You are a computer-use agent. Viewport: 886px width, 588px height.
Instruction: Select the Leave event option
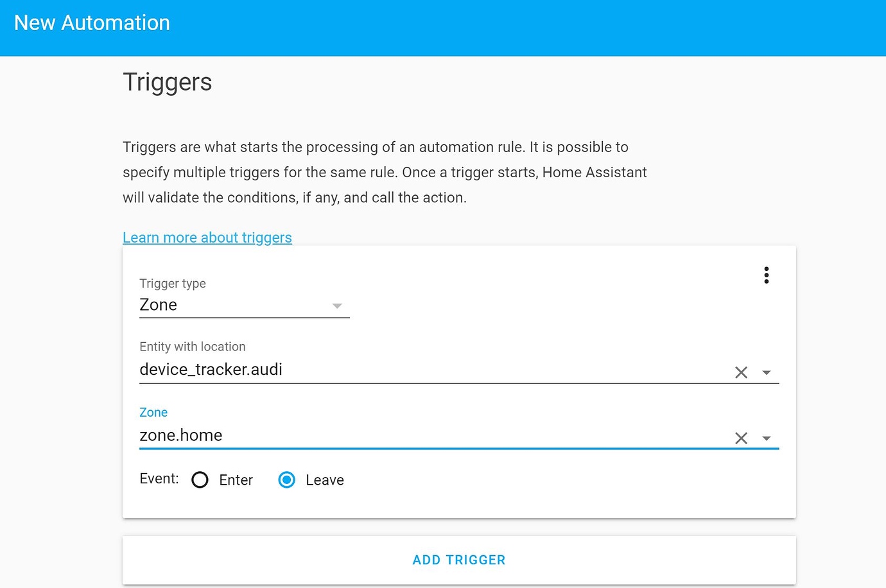pos(286,480)
